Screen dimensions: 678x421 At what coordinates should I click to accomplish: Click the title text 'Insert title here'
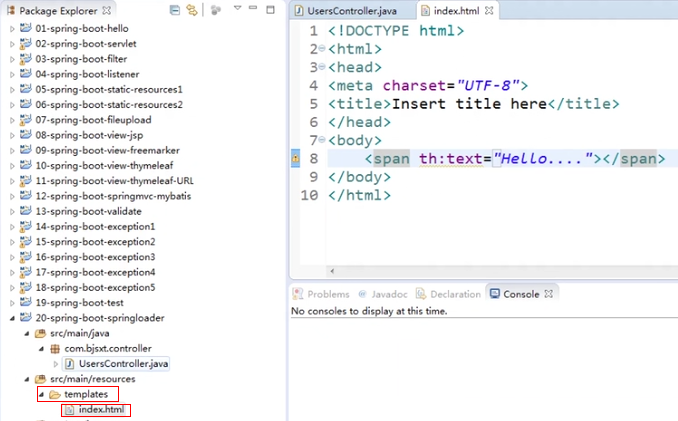click(469, 104)
